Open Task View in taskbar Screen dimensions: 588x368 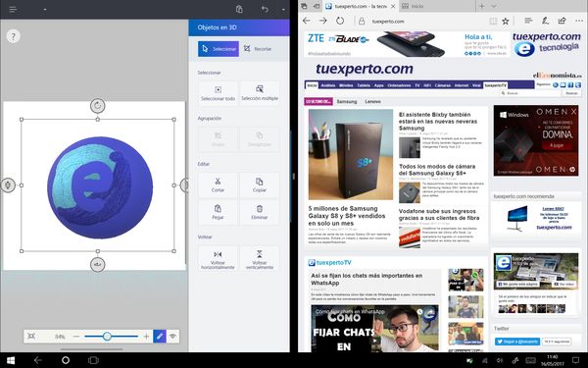tap(93, 360)
